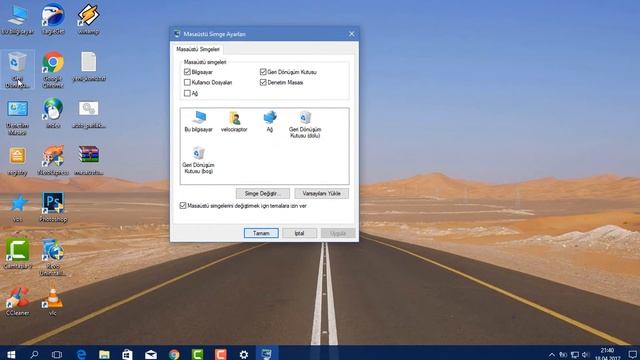Open orange Camtasia recorder icon on taskbar
This screenshot has height=360, width=640.
220,354
